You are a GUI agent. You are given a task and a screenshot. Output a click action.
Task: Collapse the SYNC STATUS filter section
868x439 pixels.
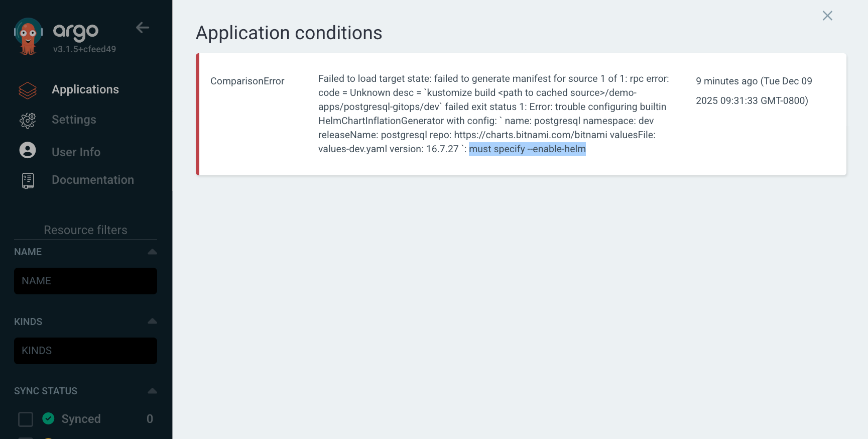(153, 391)
